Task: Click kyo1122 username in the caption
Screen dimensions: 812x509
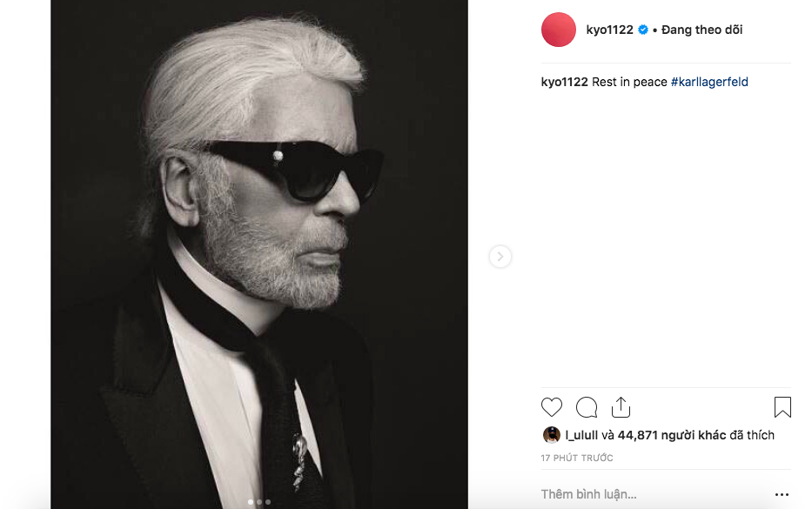Action: pyautogui.click(x=564, y=82)
